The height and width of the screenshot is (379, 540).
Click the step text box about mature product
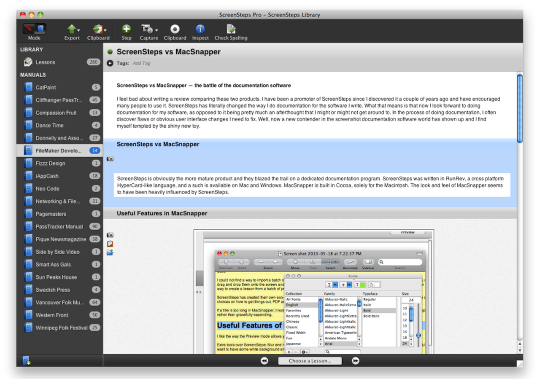(312, 185)
